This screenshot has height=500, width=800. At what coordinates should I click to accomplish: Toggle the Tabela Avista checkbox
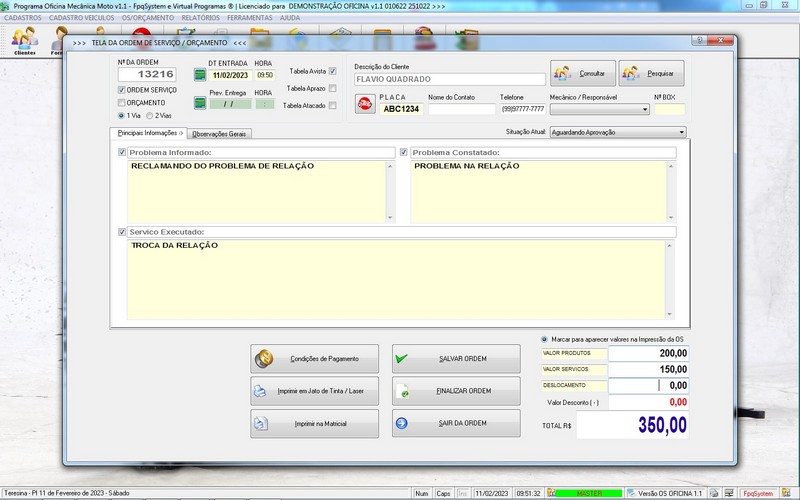pyautogui.click(x=333, y=71)
